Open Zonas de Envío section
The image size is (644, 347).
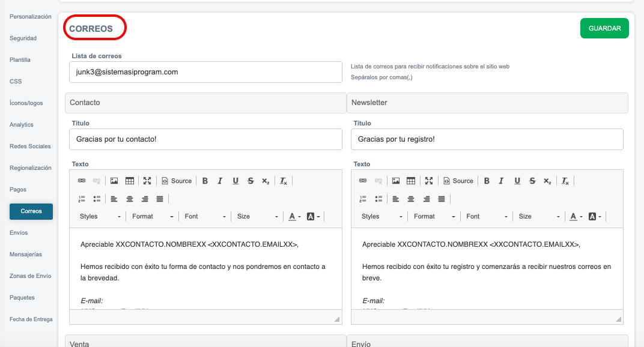pyautogui.click(x=31, y=276)
